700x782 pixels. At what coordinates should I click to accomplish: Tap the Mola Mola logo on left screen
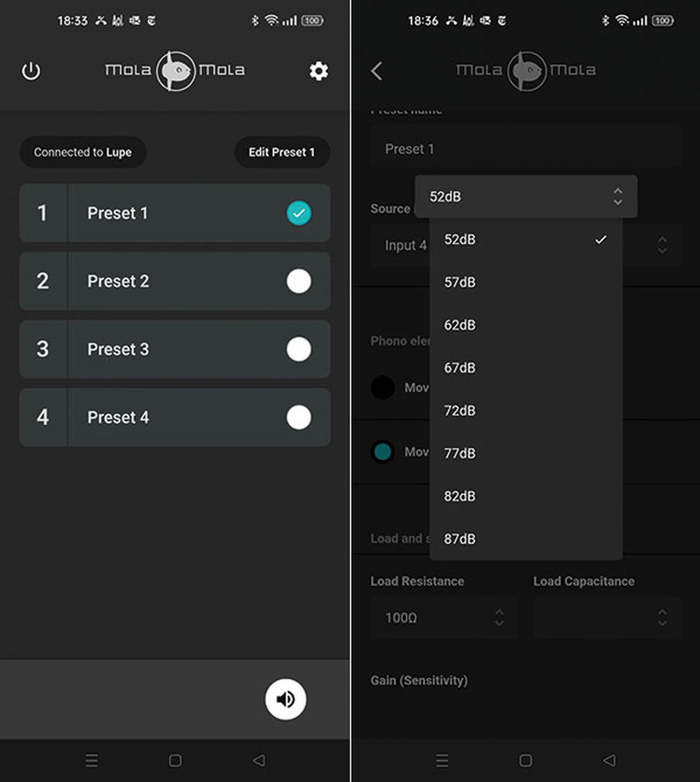tap(175, 70)
